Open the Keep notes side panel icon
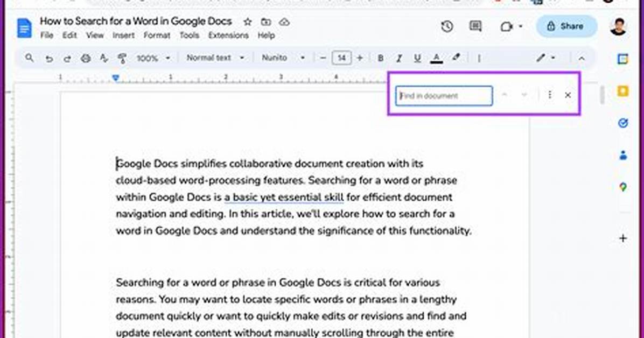The width and height of the screenshot is (644, 338). (623, 91)
